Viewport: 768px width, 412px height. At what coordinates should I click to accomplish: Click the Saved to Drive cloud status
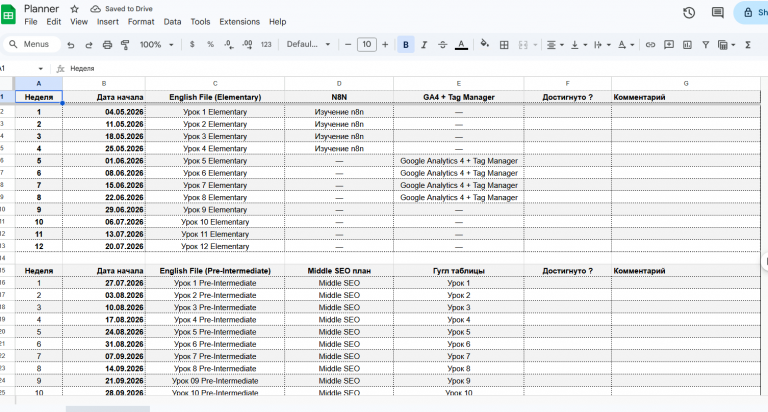coord(122,9)
